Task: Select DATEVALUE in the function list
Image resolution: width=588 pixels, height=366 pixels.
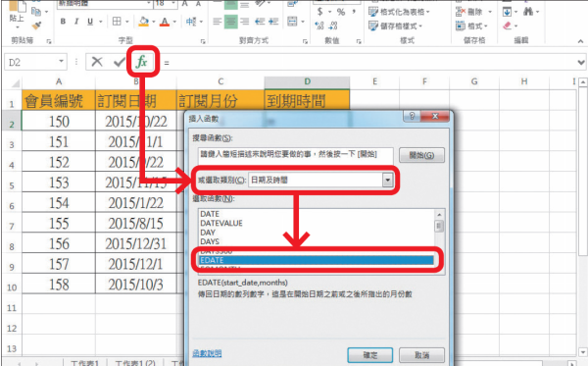Action: pos(221,223)
